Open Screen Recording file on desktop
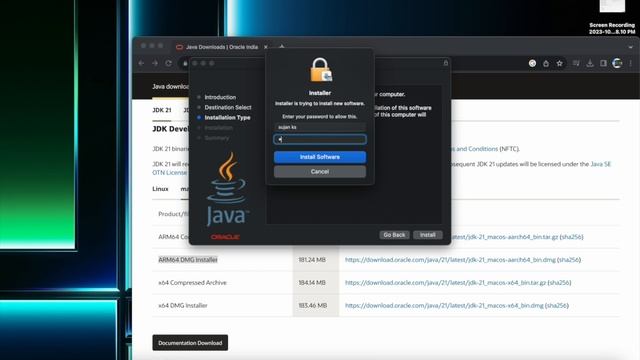Image resolution: width=640 pixels, height=360 pixels. coord(612,16)
